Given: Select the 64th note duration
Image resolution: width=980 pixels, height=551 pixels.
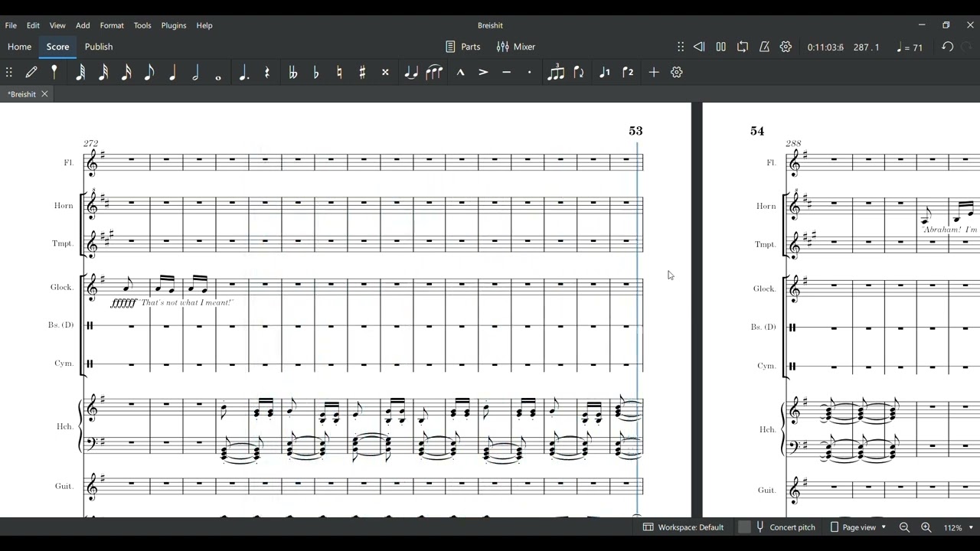Looking at the screenshot, I should (x=80, y=72).
